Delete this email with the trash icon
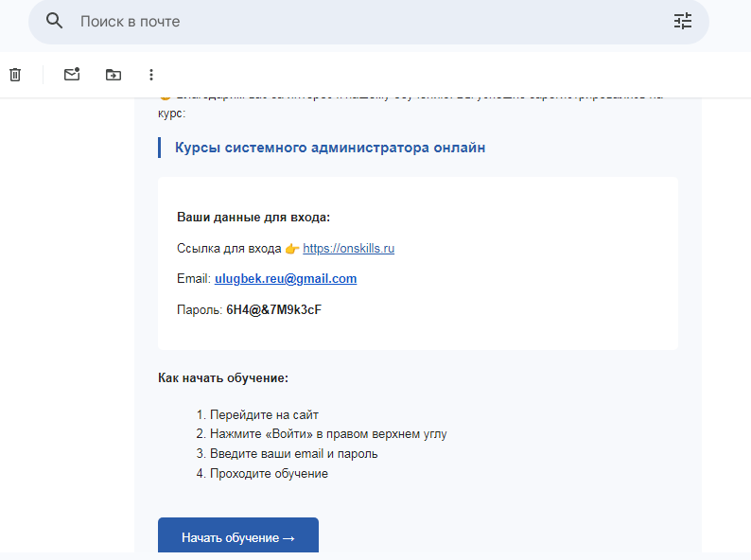Screen dimensions: 751x560 (x=15, y=75)
